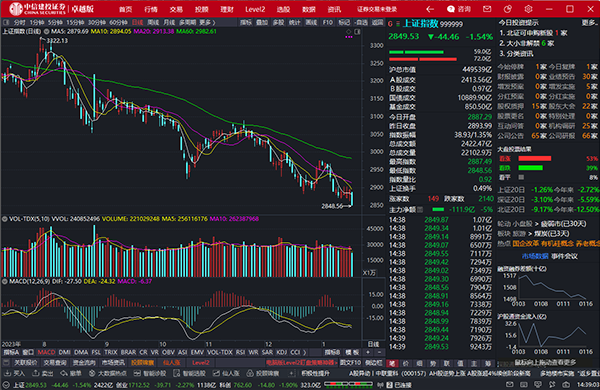Open 智能选股 stock picker tool
This screenshot has width=600, height=390.
190,373
